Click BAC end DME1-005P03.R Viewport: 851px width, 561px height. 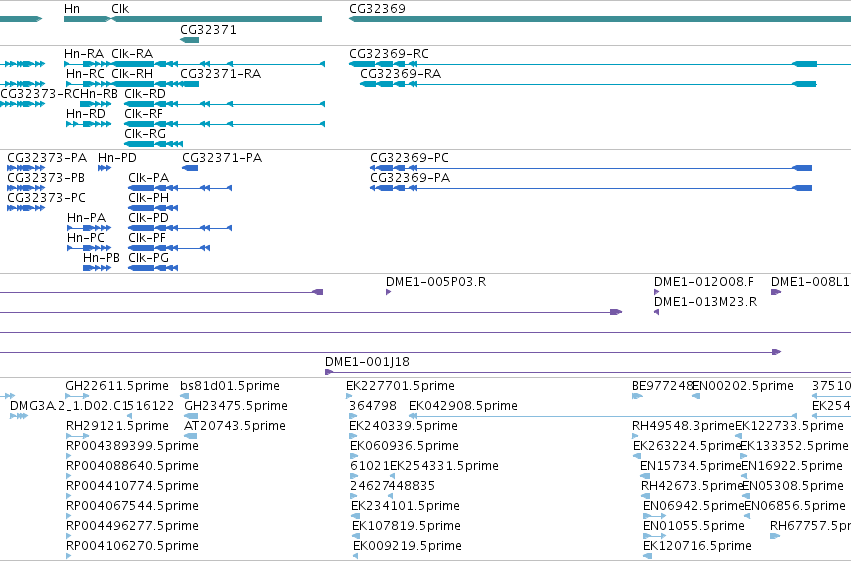tap(436, 282)
